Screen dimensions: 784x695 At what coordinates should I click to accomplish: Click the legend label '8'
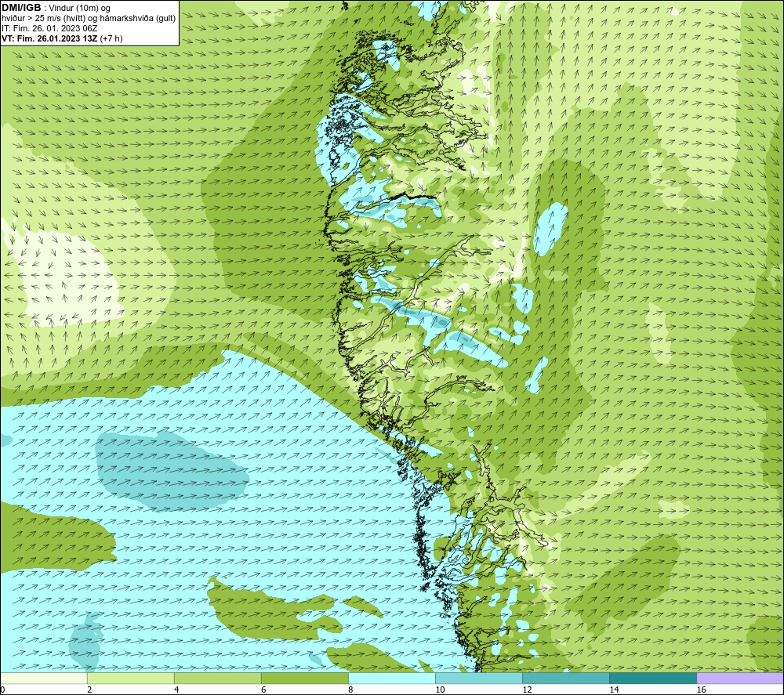tap(350, 690)
